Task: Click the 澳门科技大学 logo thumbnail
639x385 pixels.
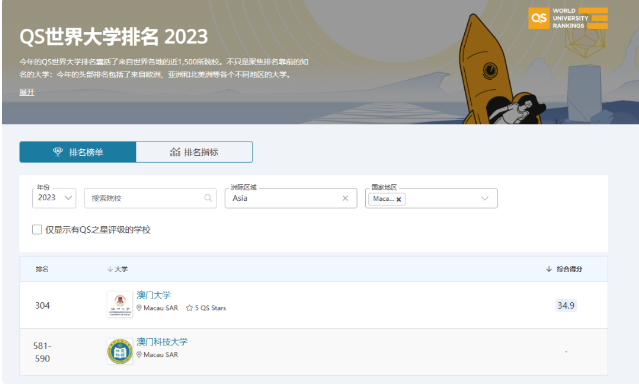Action: [120, 351]
